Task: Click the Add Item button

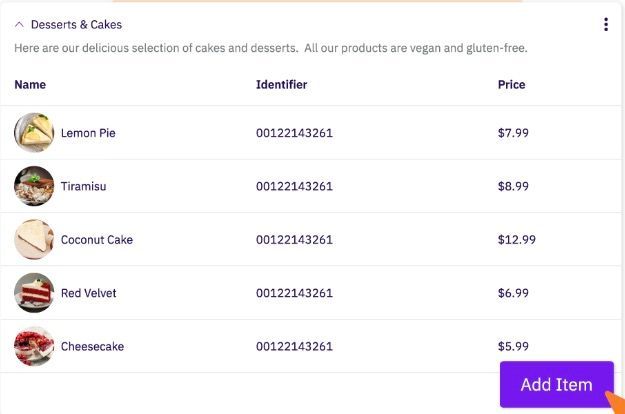Action: [x=556, y=385]
